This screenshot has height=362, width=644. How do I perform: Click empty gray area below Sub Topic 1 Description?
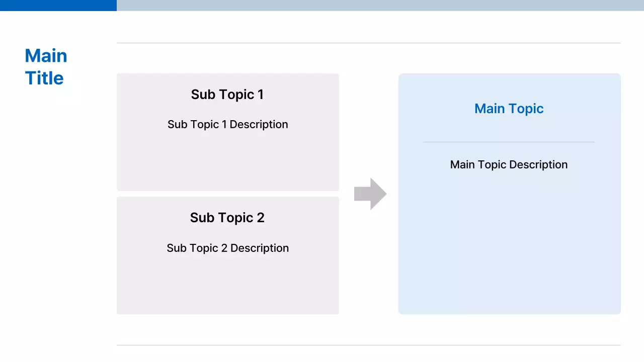coord(227,161)
